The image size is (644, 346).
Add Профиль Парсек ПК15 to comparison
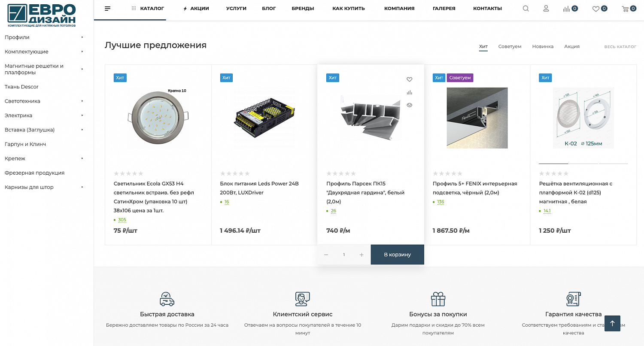click(409, 92)
